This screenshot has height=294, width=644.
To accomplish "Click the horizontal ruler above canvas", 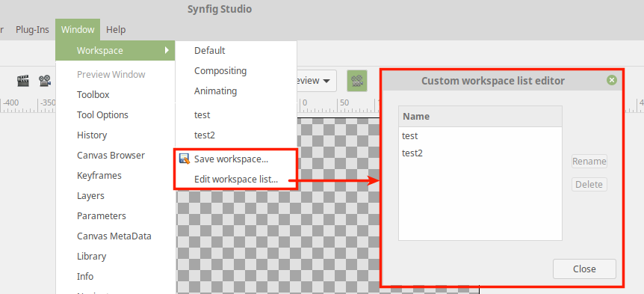I will click(x=337, y=106).
